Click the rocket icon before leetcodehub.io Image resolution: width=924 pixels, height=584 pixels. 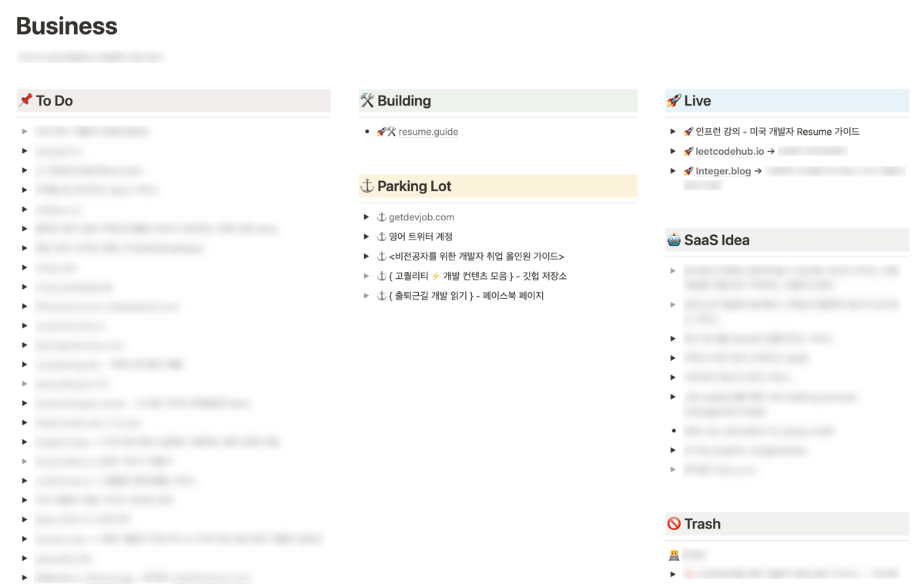[x=688, y=151]
